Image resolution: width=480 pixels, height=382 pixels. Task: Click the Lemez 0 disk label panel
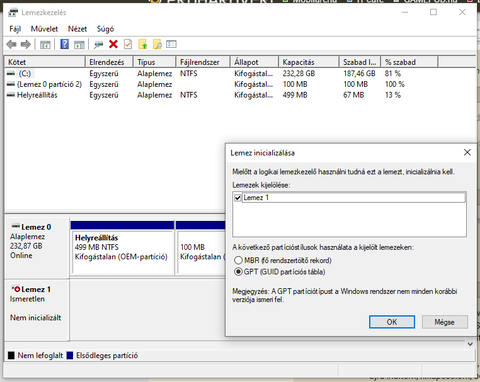(x=37, y=247)
